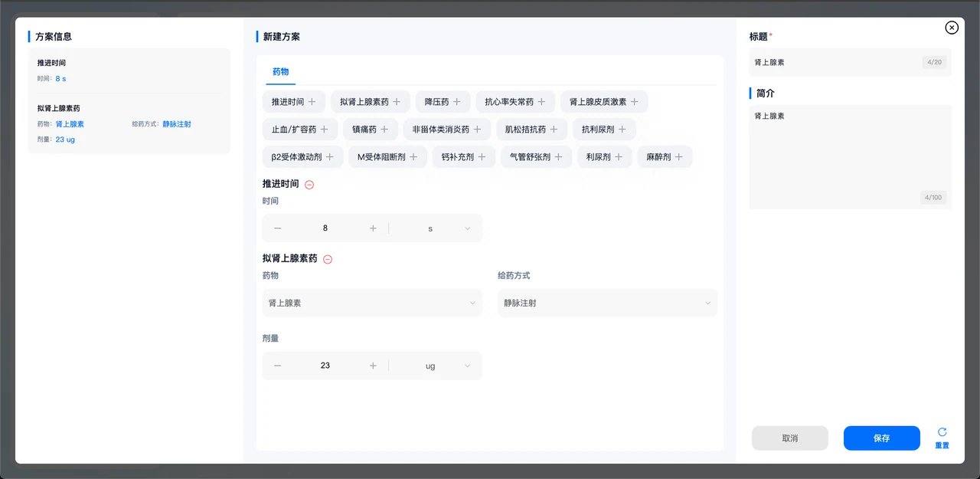The image size is (980, 479).
Task: Close the dialog with the X icon
Action: click(x=952, y=28)
